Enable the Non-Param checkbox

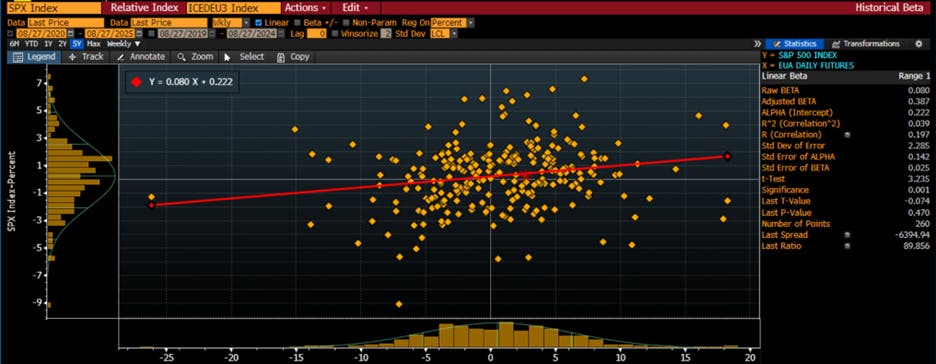click(346, 23)
